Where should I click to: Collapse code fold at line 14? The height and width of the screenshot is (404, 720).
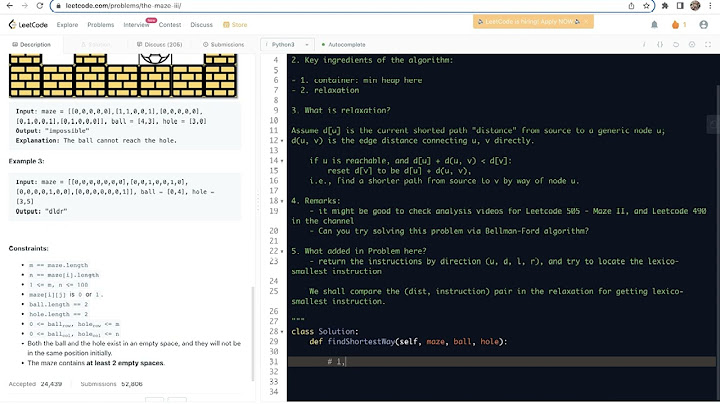[282, 161]
